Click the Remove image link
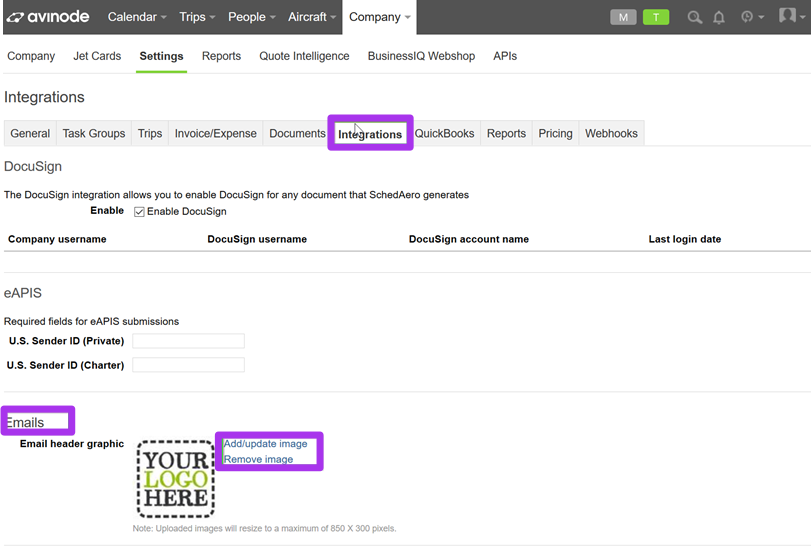 pyautogui.click(x=258, y=459)
